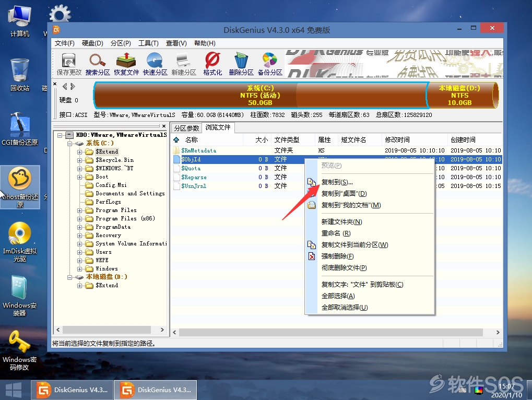The height and width of the screenshot is (400, 532).
Task: Go to next disk with right arrow
Action: [73, 87]
